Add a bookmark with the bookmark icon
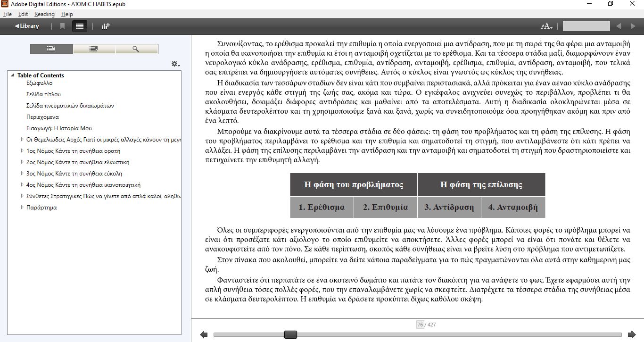 62,26
